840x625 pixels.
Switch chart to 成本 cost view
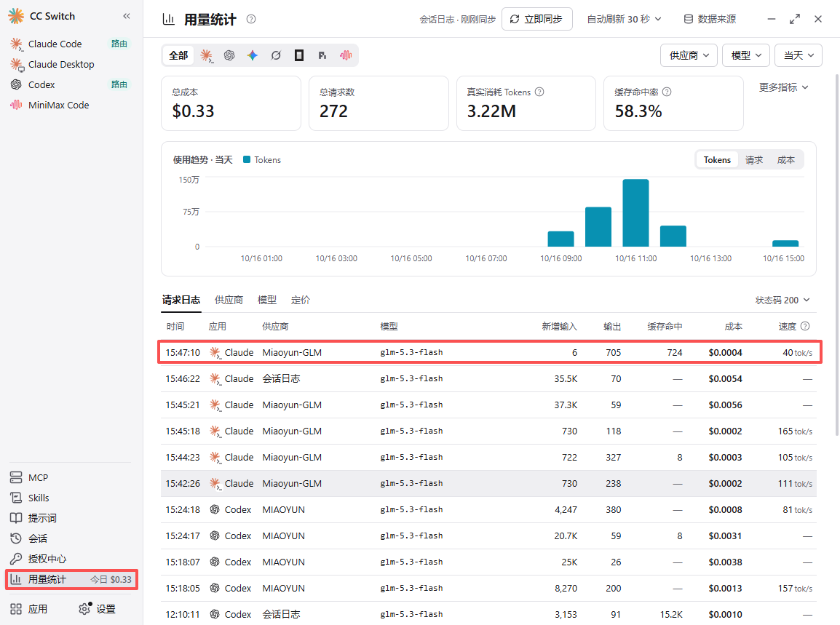pos(786,159)
